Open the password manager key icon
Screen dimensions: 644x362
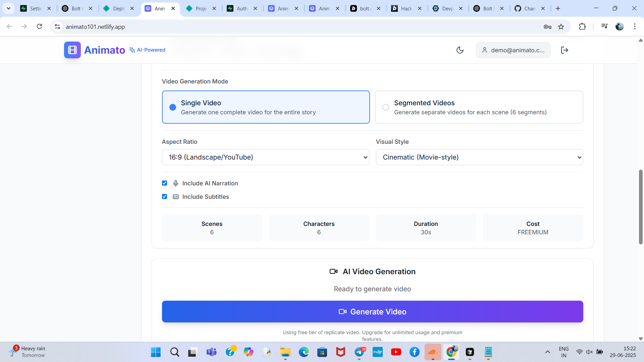(x=547, y=26)
